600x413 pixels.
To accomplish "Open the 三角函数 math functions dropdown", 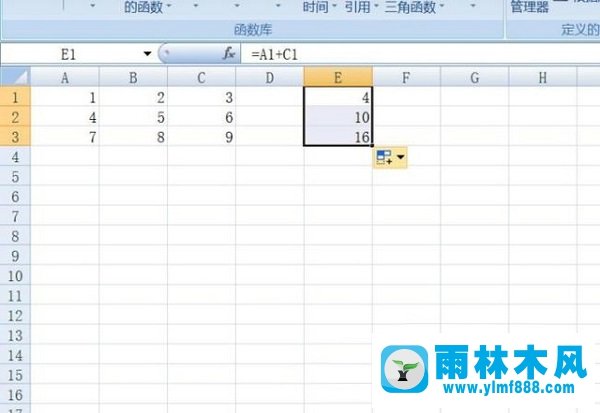I will click(x=414, y=7).
